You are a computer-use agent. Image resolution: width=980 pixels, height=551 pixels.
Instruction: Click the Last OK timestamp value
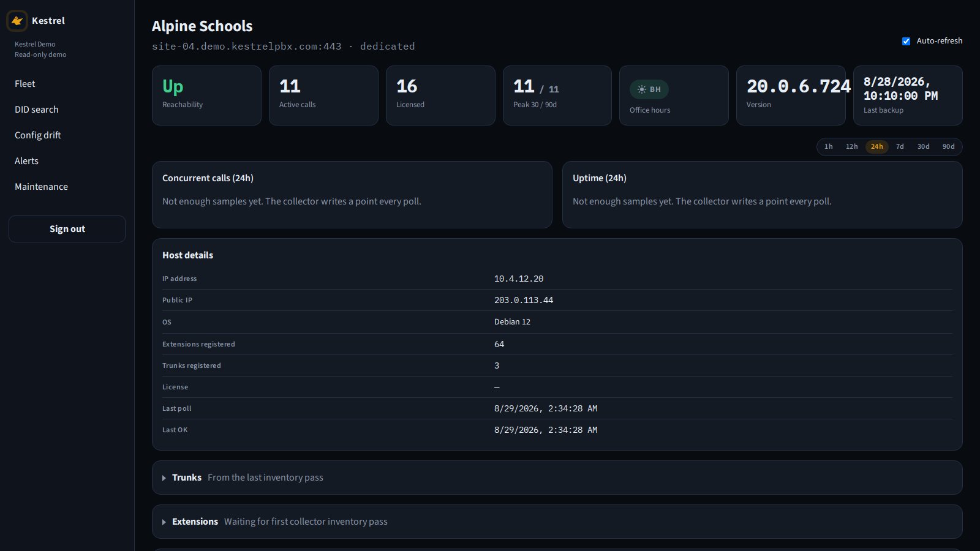pyautogui.click(x=546, y=430)
